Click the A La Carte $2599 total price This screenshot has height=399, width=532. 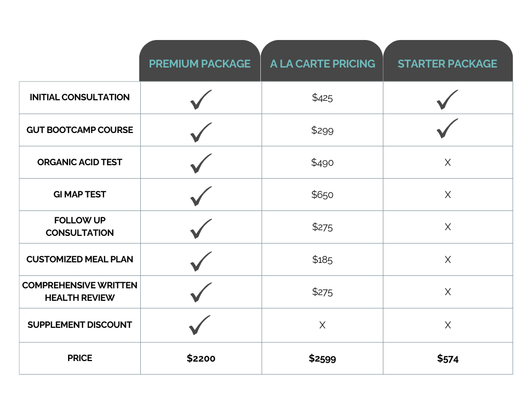322,358
